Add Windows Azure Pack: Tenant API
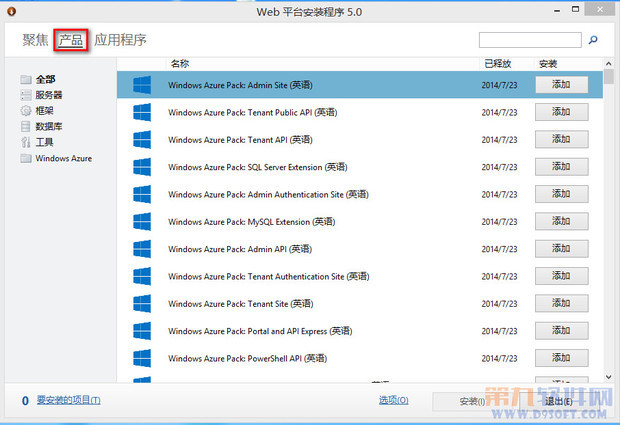The height and width of the screenshot is (425, 620). [x=561, y=139]
